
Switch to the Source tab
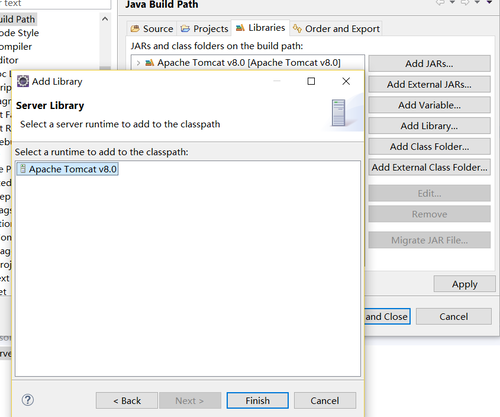click(x=152, y=29)
